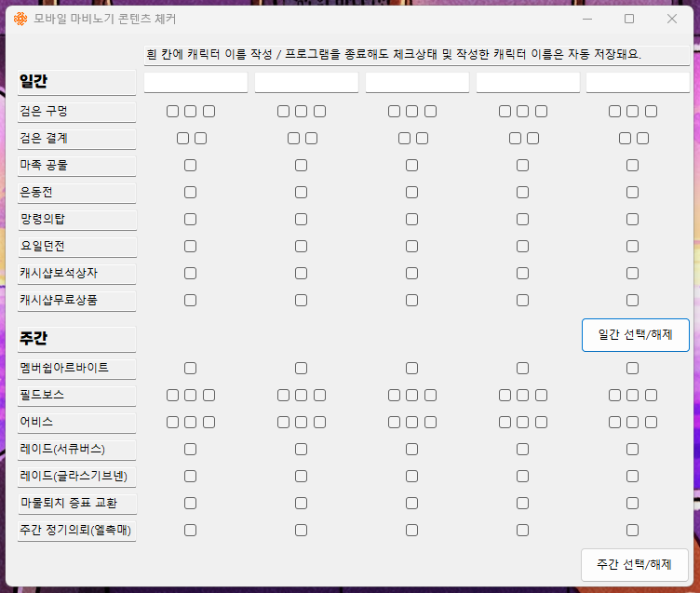The width and height of the screenshot is (700, 593).
Task: Toggle 레이드(서큐버스) for fifth character
Action: (x=633, y=450)
